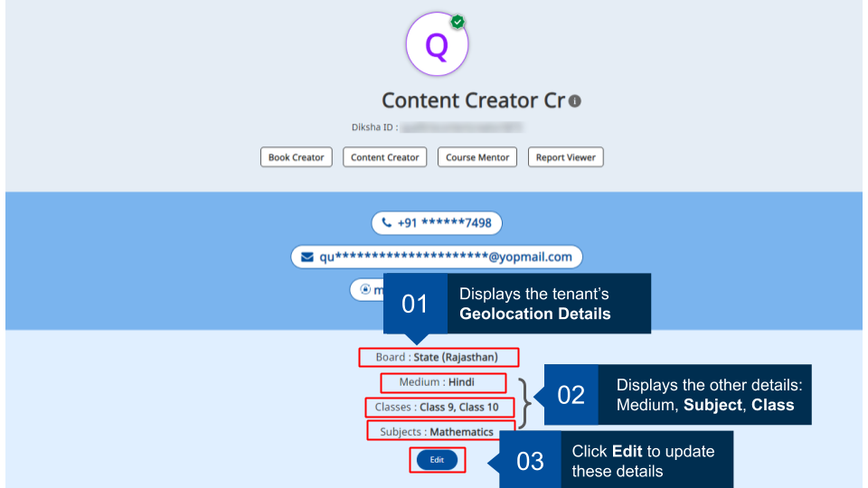The width and height of the screenshot is (868, 488).
Task: Click the envelope icon in the email pill
Action: (307, 257)
